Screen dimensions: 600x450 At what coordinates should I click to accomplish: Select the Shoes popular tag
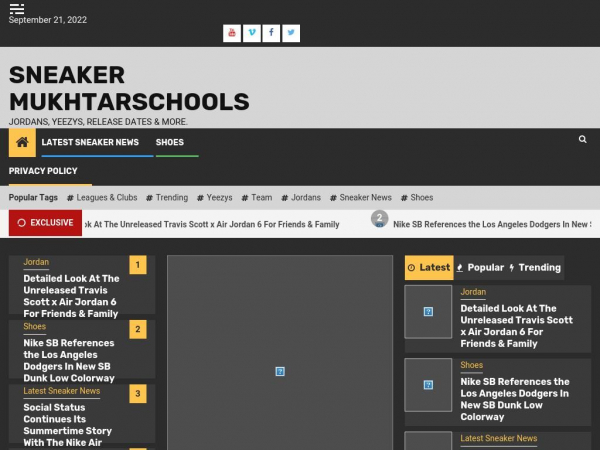[417, 197]
